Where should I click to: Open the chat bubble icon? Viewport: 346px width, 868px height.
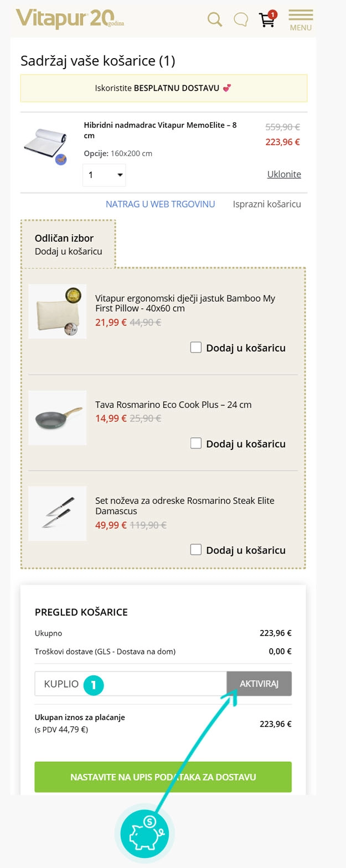pos(240,20)
